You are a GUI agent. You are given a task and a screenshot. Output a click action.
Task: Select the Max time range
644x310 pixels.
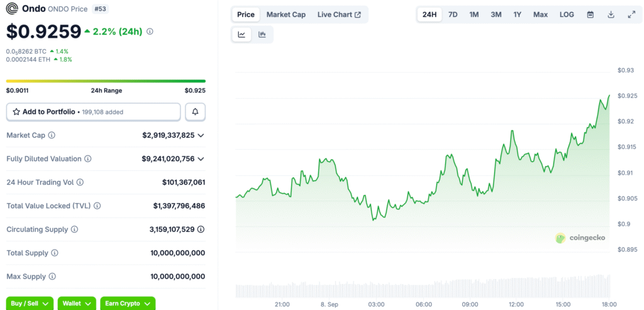540,15
